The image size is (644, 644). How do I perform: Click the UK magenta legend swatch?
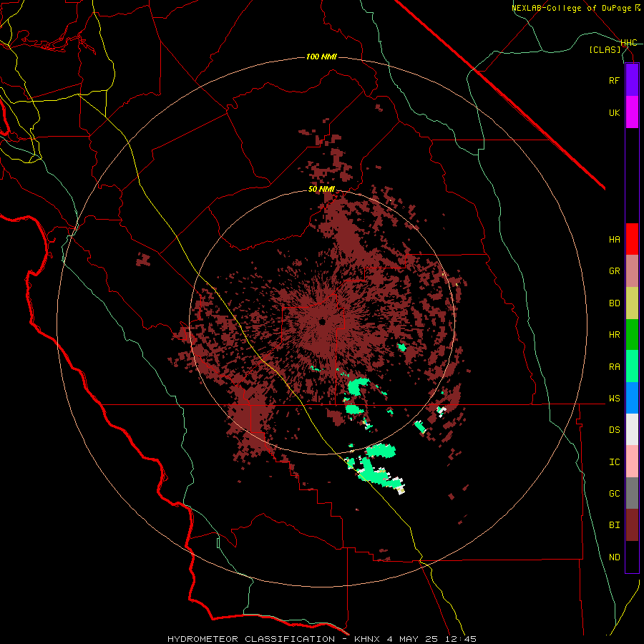[x=632, y=112]
